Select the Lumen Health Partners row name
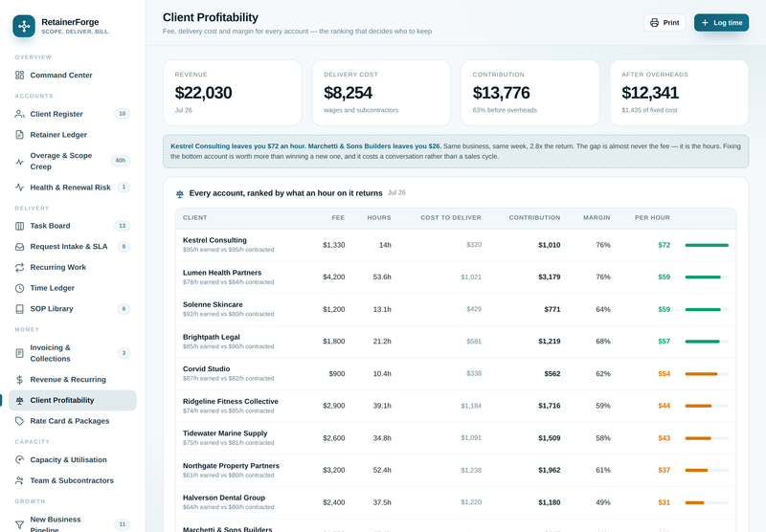Viewport: 766px width, 532px height. tap(222, 273)
